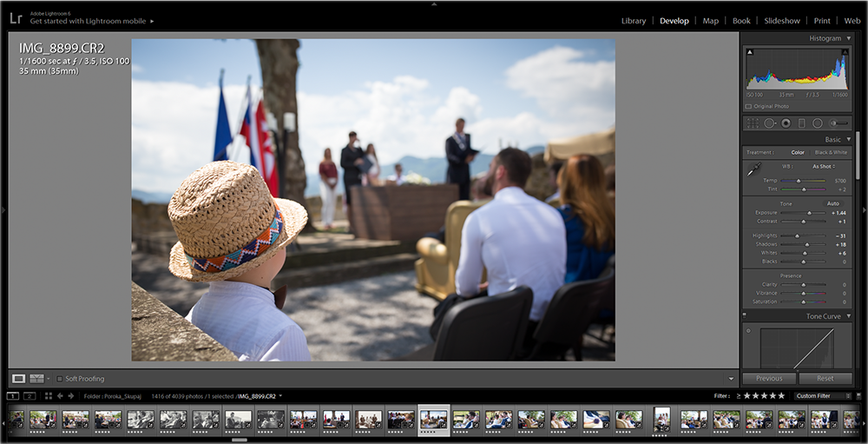
Task: Open the toolbar content dropdown arrow
Action: tap(731, 379)
